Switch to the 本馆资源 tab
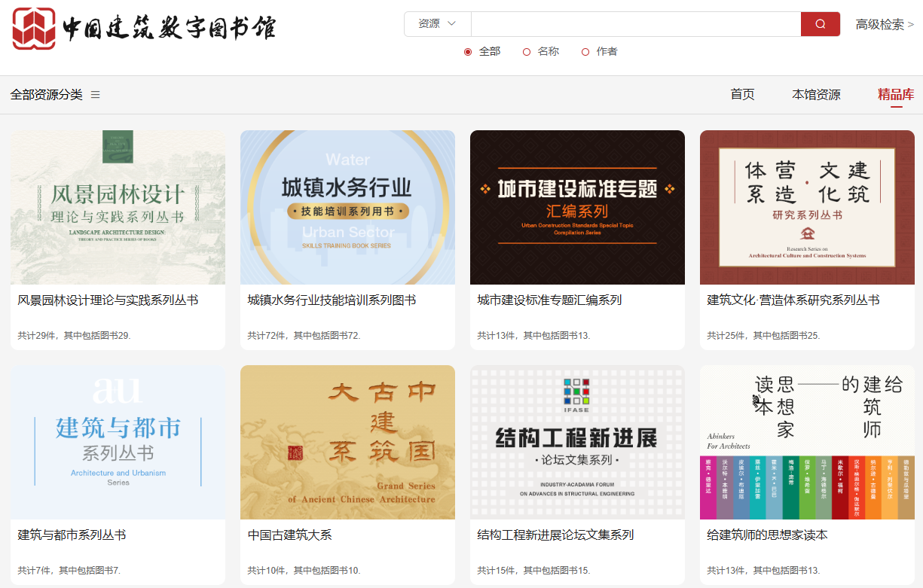 click(x=816, y=95)
